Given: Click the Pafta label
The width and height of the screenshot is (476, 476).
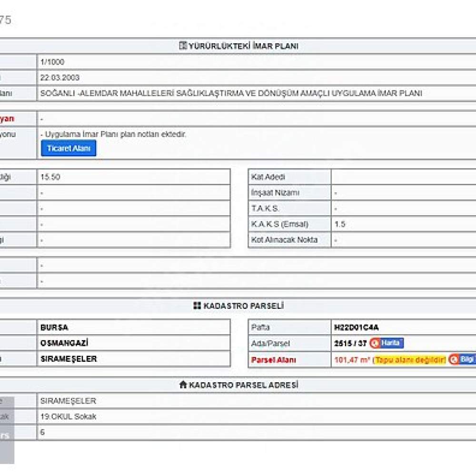Looking at the screenshot, I should [260, 327].
